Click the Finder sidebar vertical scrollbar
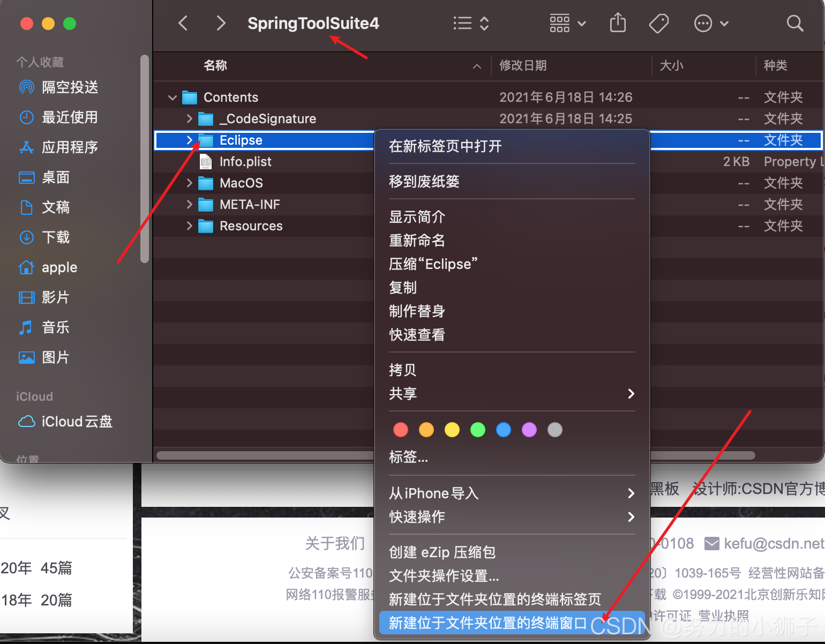 [x=144, y=159]
